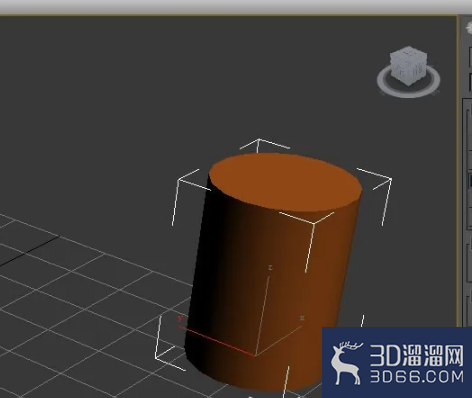Click the X axis label of the gizmo
Screen dimensions: 472x398
302,318
